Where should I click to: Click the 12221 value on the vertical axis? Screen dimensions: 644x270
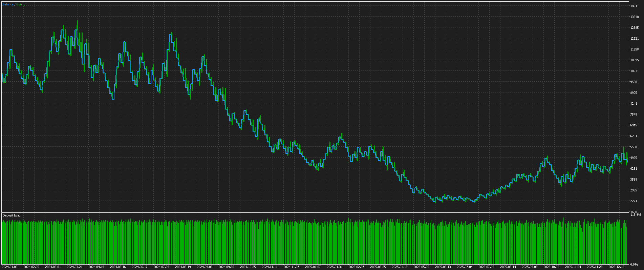click(x=634, y=38)
